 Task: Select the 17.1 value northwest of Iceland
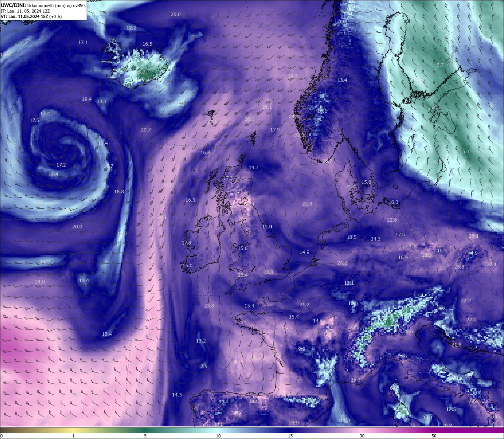point(83,42)
